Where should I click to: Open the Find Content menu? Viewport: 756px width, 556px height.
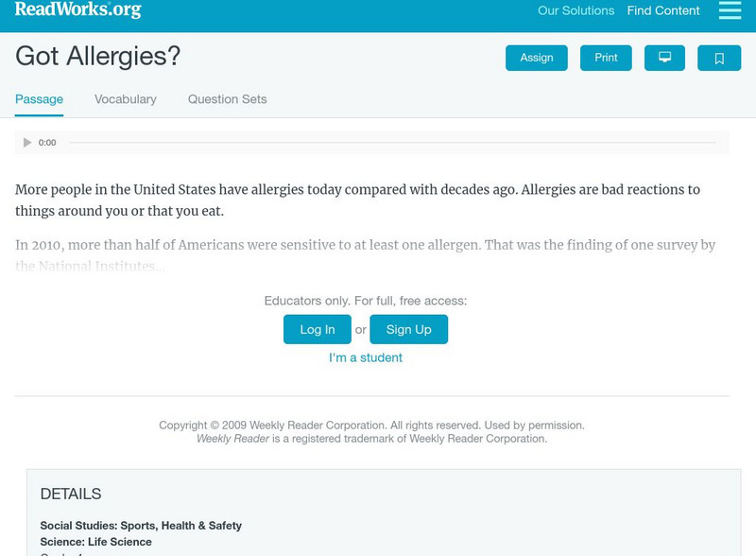(663, 11)
